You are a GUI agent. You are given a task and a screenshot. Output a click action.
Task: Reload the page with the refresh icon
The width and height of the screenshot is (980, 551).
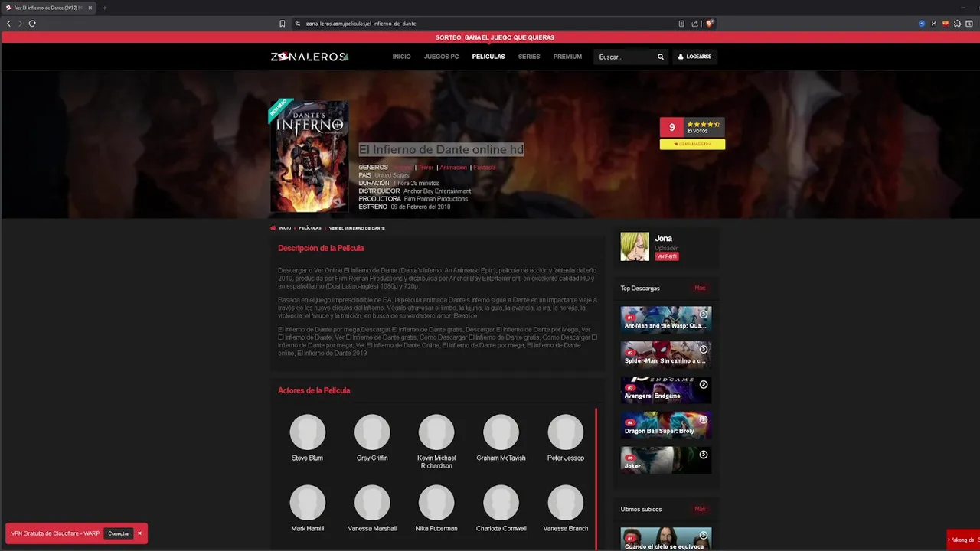pyautogui.click(x=32, y=24)
